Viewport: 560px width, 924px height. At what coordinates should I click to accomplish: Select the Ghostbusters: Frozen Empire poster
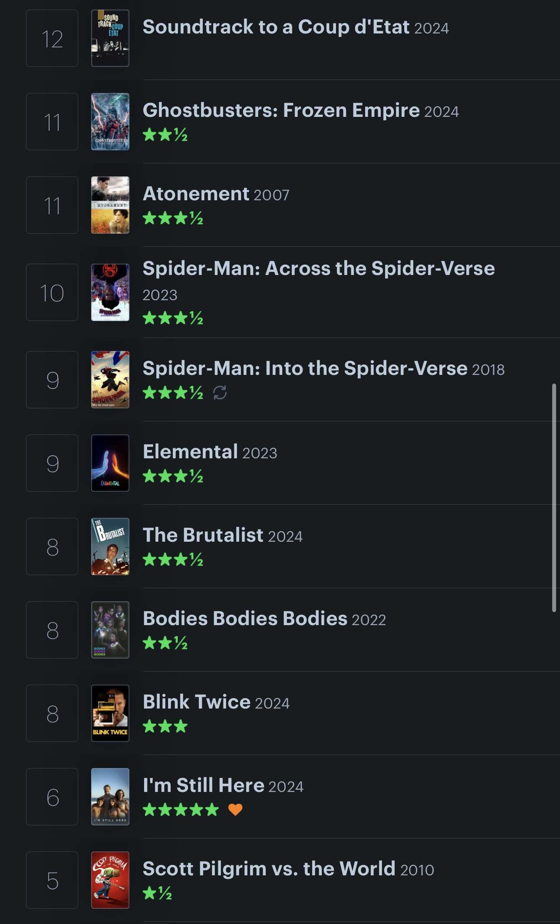[x=110, y=122]
